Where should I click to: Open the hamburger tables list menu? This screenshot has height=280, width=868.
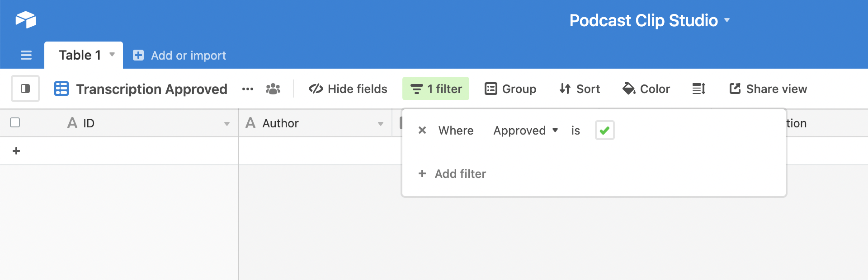click(26, 55)
